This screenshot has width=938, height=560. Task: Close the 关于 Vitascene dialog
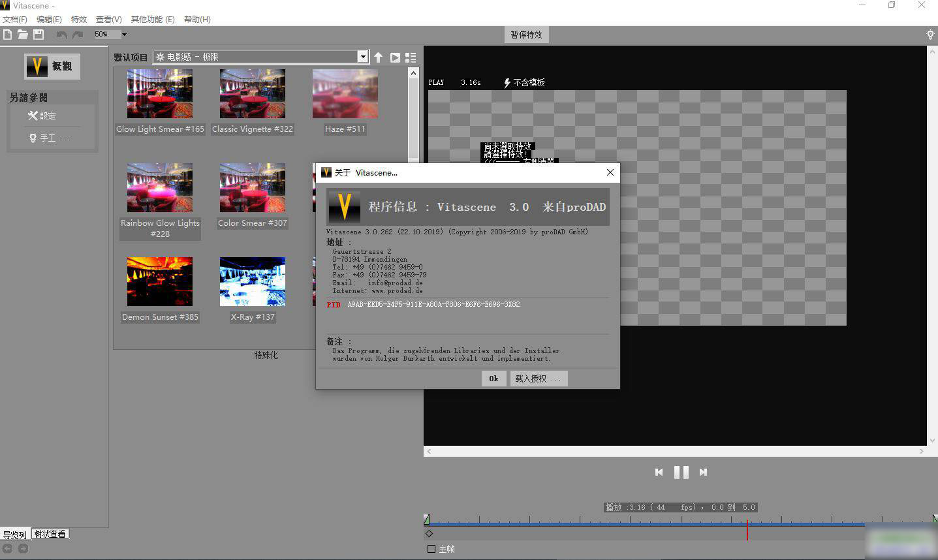point(610,172)
